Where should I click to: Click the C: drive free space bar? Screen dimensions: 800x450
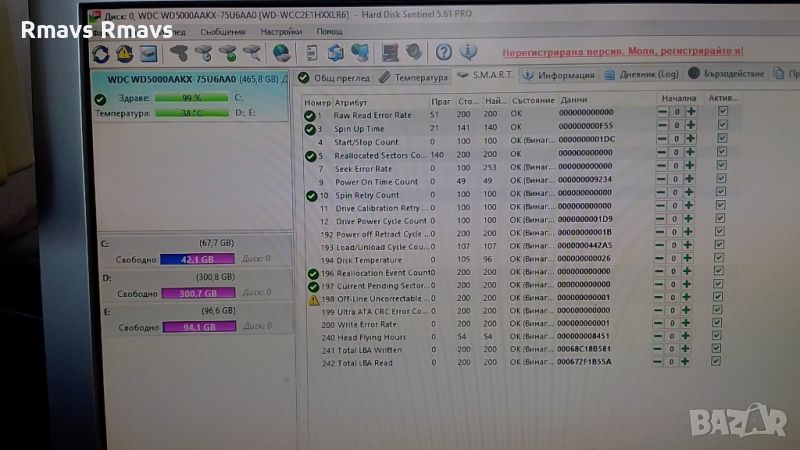(191, 258)
